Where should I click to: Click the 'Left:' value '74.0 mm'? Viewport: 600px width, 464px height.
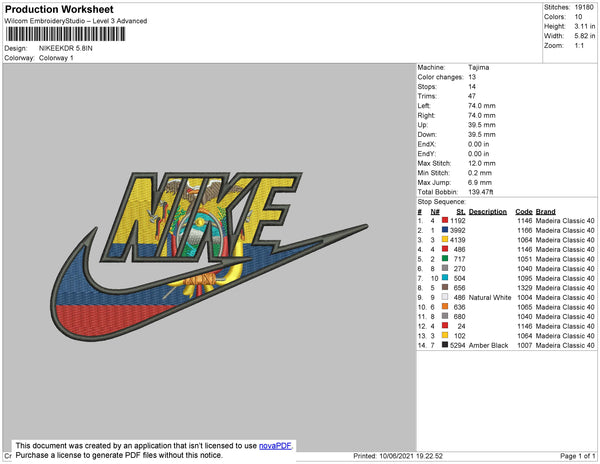point(481,106)
